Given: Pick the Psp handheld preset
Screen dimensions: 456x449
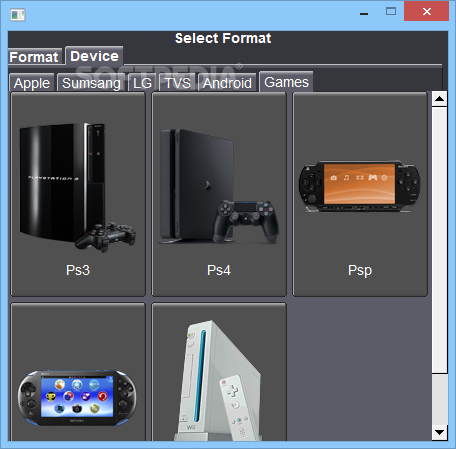Looking at the screenshot, I should 360,194.
